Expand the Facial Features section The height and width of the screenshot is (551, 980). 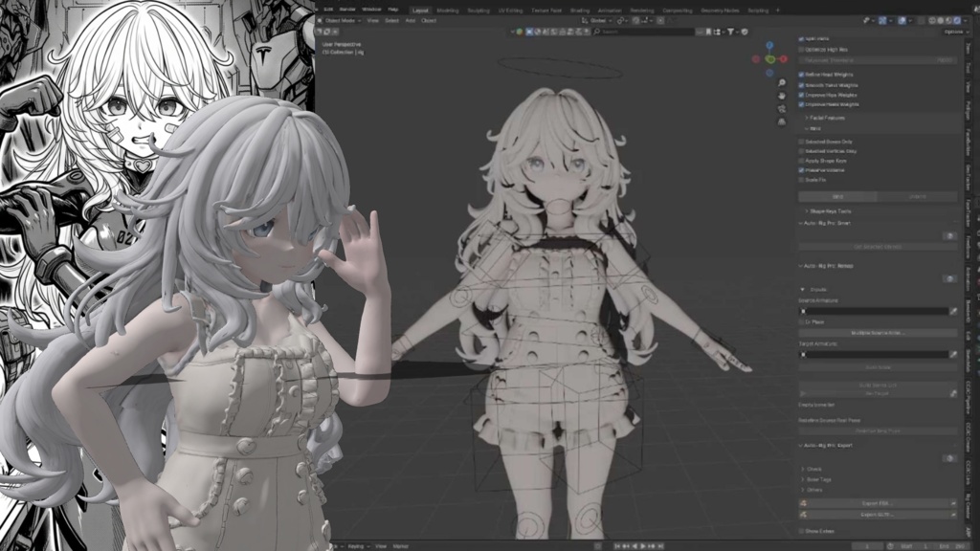click(x=825, y=118)
